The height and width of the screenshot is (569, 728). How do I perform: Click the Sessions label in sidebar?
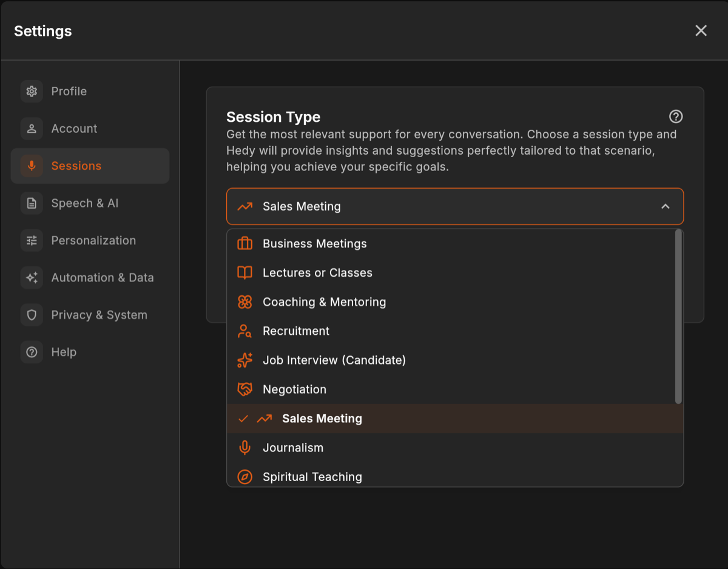[76, 166]
